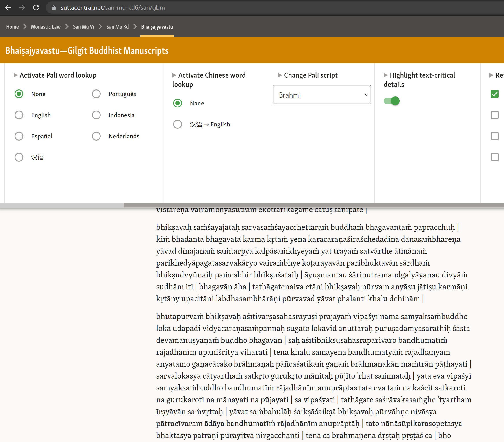Click chevron after Home breadcrumb

(x=25, y=26)
